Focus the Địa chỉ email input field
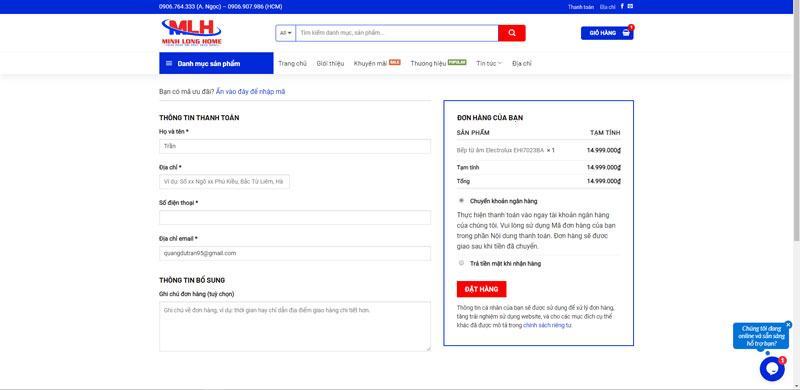Image resolution: width=800 pixels, height=390 pixels. click(295, 253)
